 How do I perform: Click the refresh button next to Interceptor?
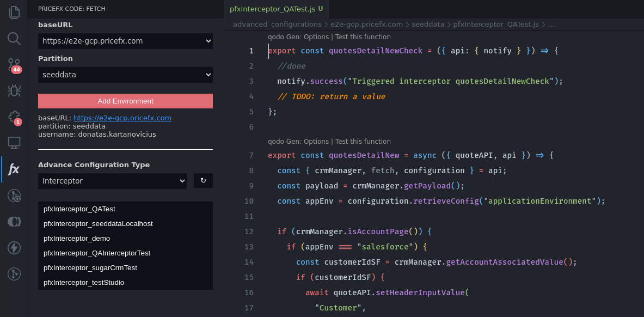coord(203,181)
